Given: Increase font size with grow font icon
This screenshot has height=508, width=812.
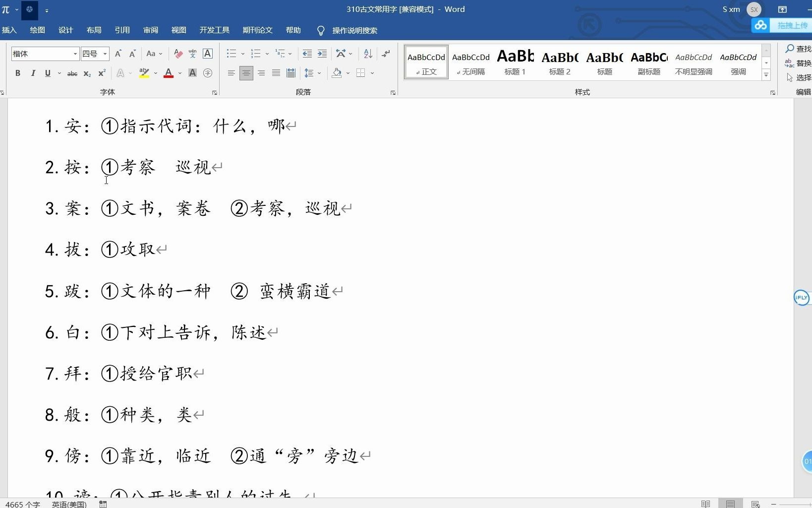Looking at the screenshot, I should coord(118,54).
